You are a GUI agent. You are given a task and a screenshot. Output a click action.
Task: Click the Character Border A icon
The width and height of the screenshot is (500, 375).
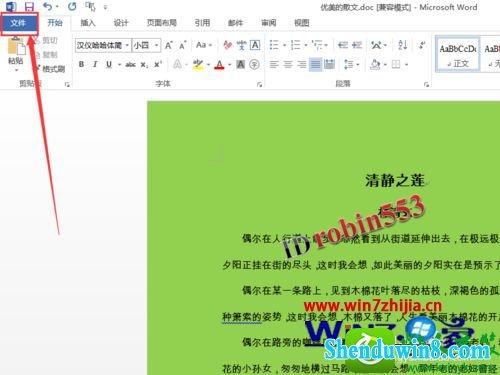(x=255, y=45)
